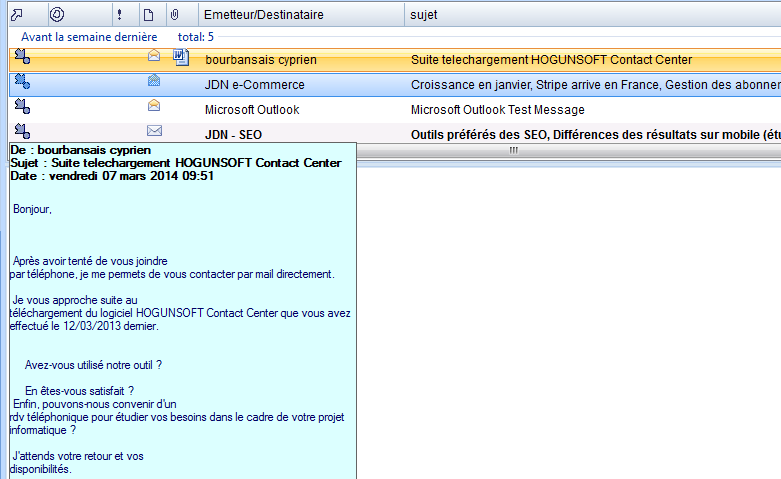Open 'Outils préférés des SEO' unread message

pyautogui.click(x=596, y=134)
